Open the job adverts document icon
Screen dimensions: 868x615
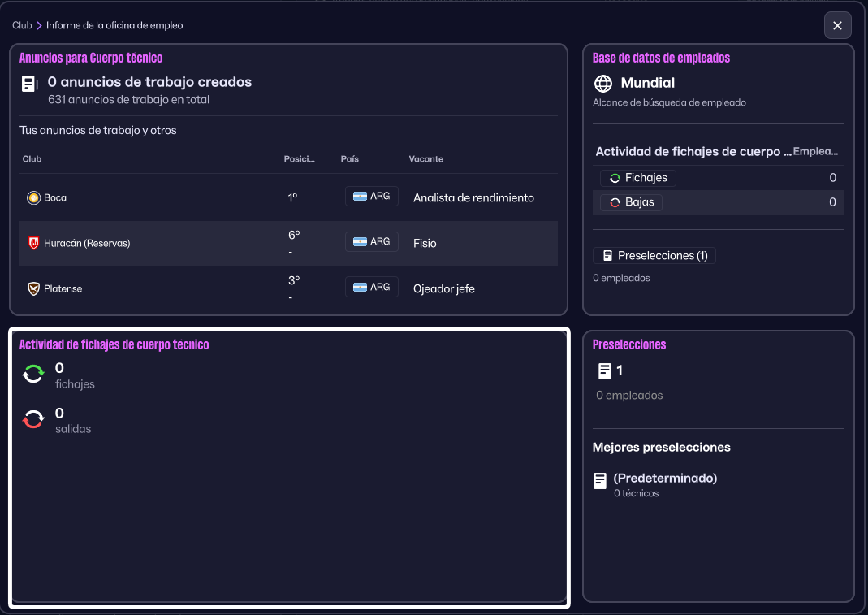click(29, 84)
